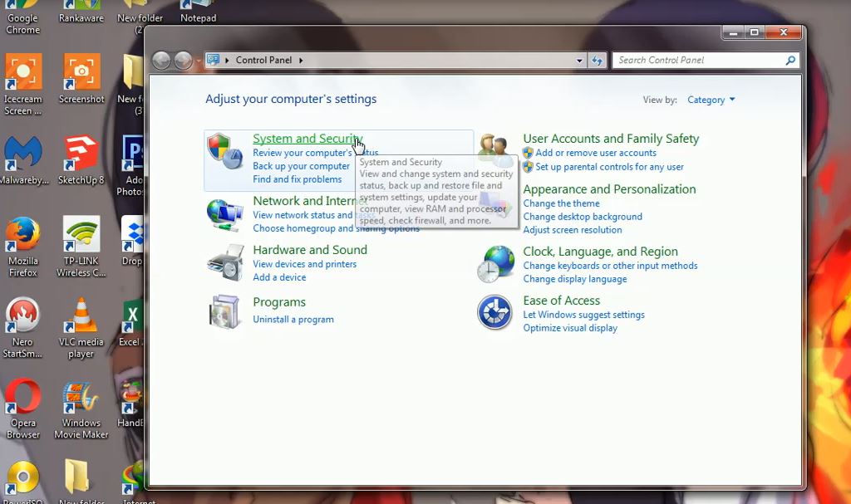The image size is (851, 504).
Task: Open the Ease of Access heading link
Action: coord(561,301)
